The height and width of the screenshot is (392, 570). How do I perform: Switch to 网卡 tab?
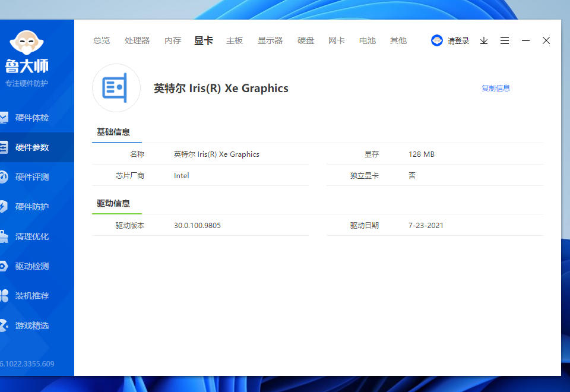click(337, 40)
